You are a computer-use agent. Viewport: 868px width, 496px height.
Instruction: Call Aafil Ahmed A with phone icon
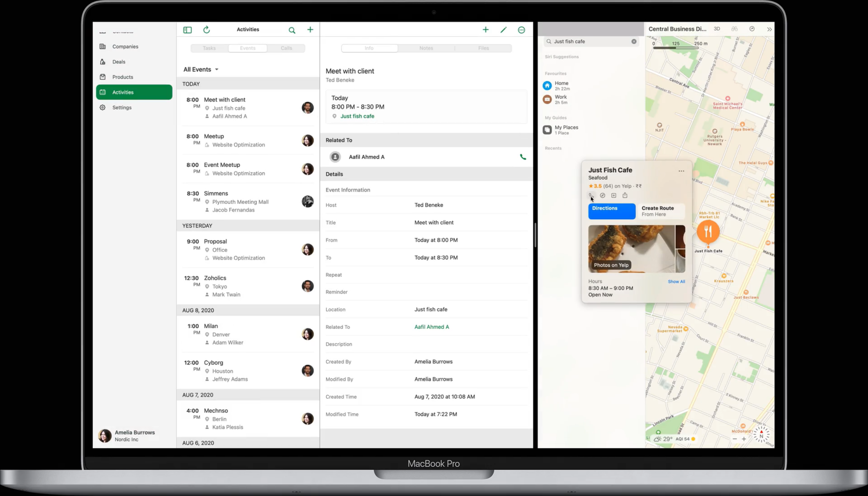(523, 157)
